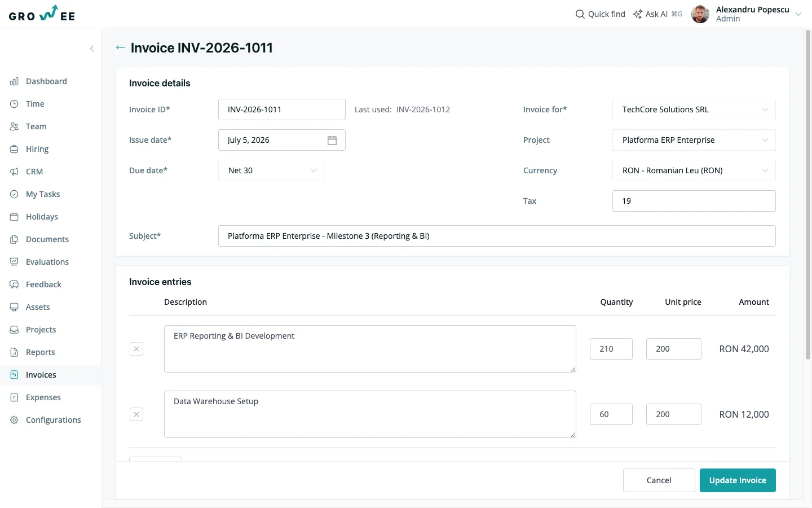Click the Quick find magnifier icon
Screen dimensions: 812x508
point(580,14)
